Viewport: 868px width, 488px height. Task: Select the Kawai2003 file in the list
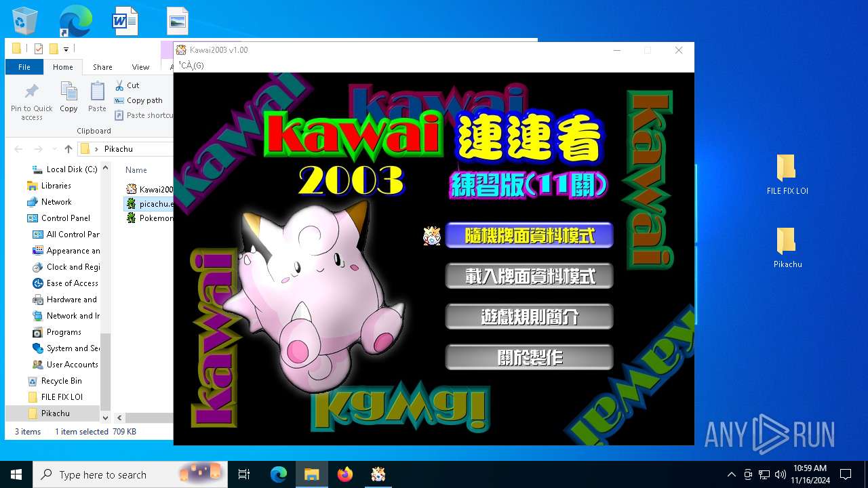(x=149, y=189)
